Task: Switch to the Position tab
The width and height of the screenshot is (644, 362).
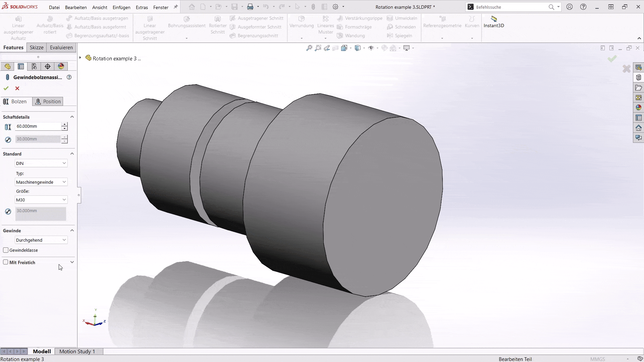Action: pyautogui.click(x=48, y=101)
